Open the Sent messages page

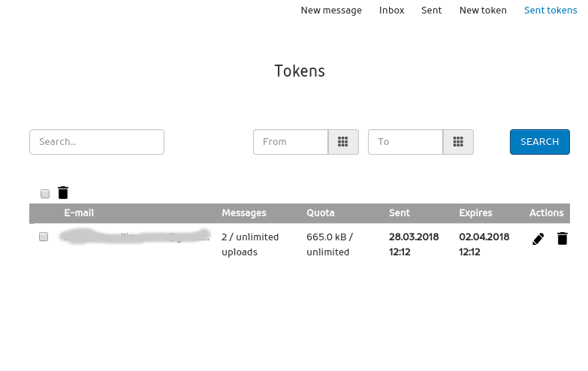[432, 11]
